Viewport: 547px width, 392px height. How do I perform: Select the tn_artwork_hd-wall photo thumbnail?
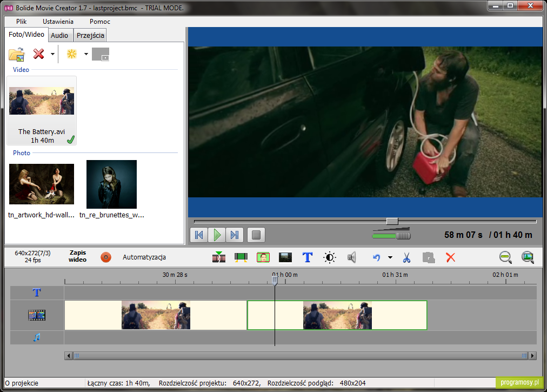point(42,184)
